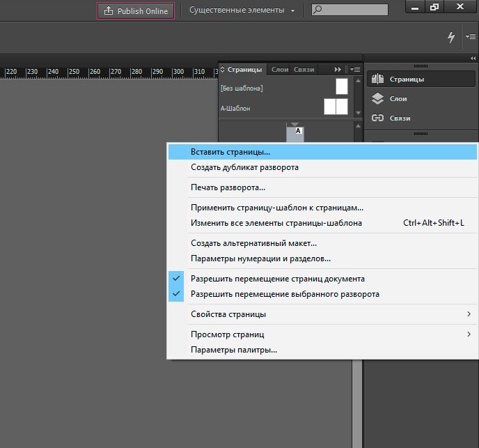Click the lightning bolt quick apply icon

pos(451,37)
